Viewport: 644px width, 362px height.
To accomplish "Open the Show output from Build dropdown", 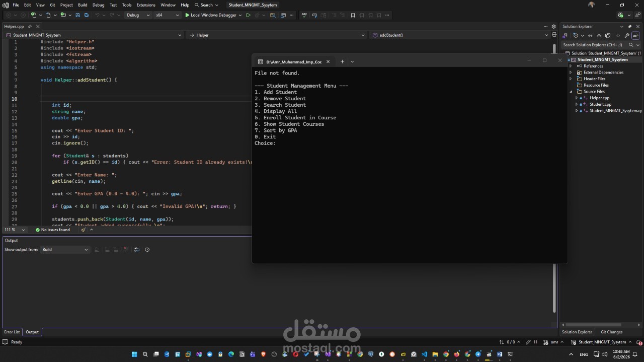I will [65, 250].
